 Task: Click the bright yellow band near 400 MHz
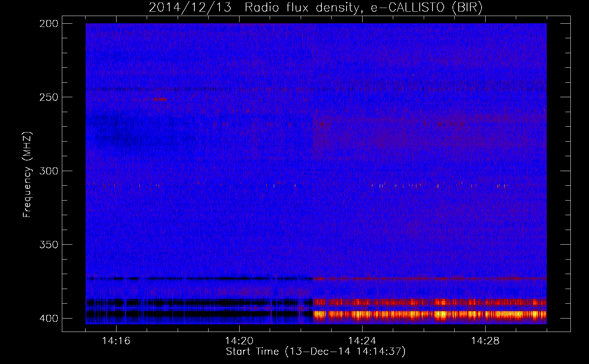(x=430, y=314)
